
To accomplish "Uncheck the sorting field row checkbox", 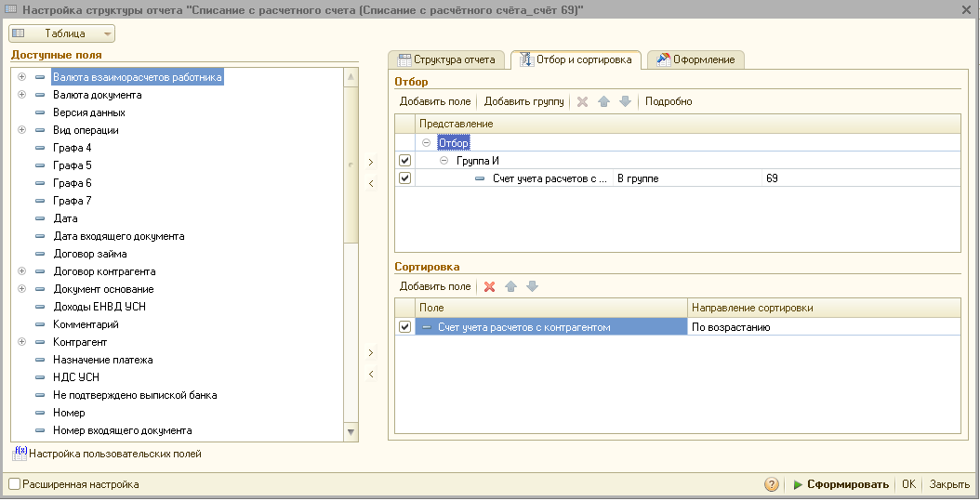I will tap(404, 327).
